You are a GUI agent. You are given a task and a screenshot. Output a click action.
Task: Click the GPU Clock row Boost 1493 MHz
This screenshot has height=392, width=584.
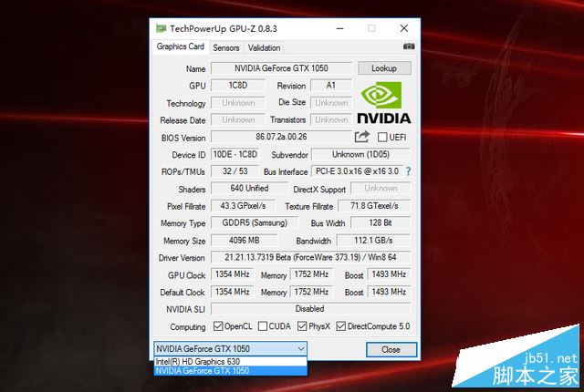(x=389, y=274)
